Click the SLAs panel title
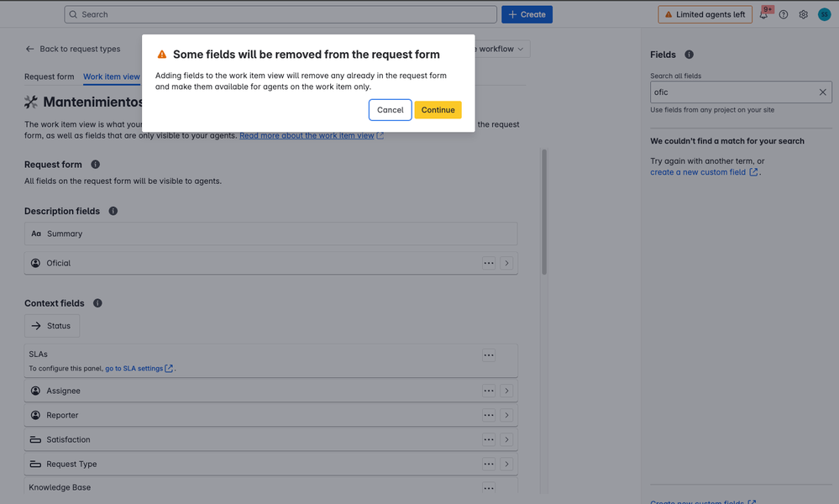This screenshot has width=839, height=504. point(38,354)
